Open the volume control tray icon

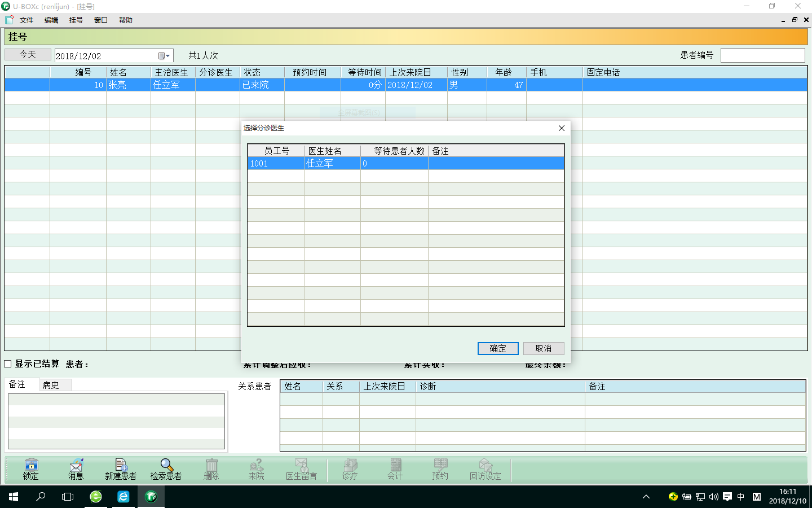tap(714, 497)
